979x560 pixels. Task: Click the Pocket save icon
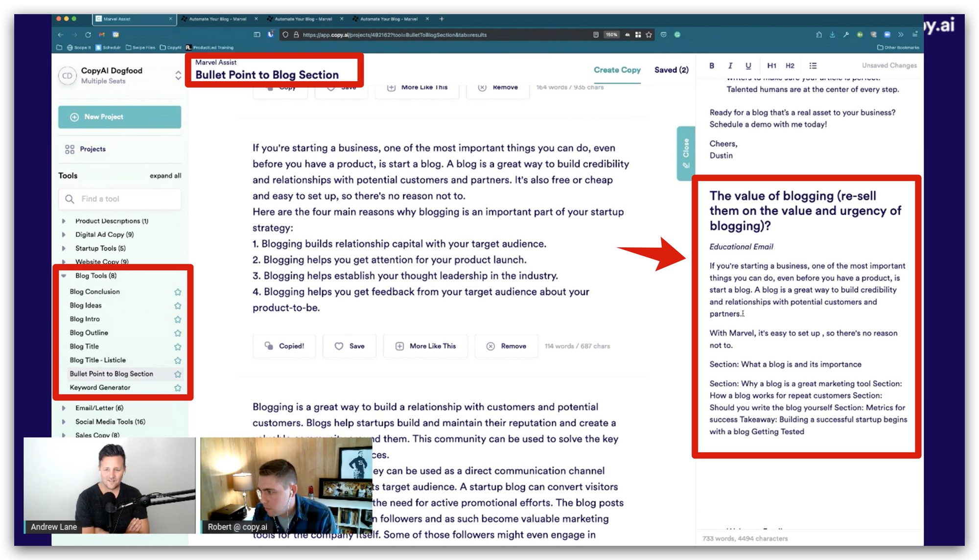[x=664, y=35]
